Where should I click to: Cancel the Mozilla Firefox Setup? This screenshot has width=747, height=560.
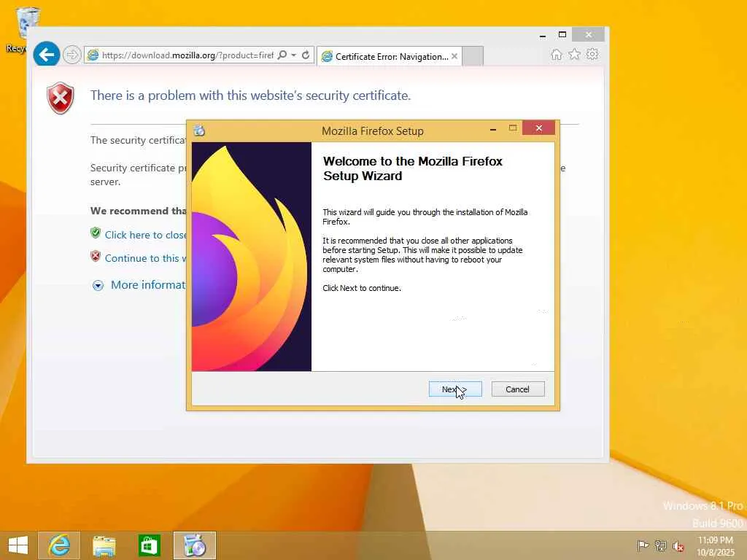pos(517,389)
